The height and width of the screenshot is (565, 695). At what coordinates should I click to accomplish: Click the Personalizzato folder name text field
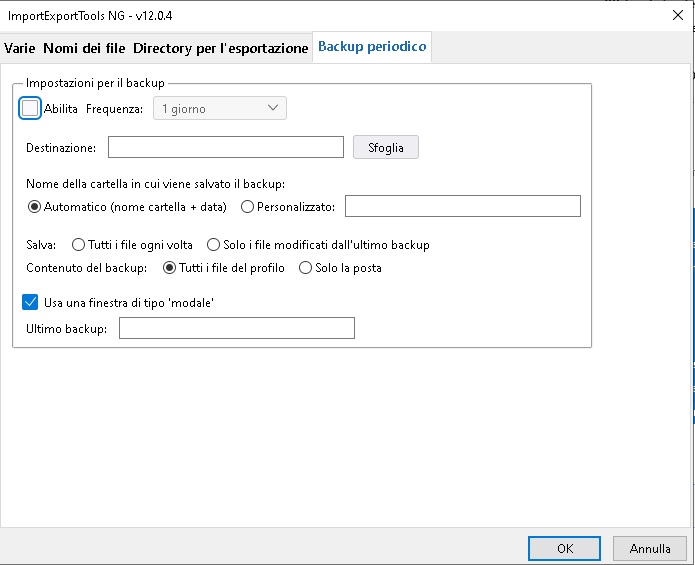point(463,206)
